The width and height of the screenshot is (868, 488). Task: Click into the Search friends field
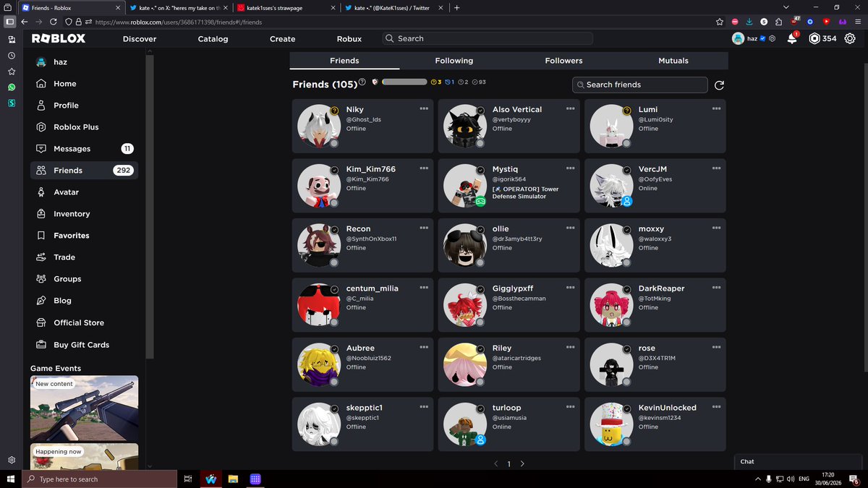click(x=640, y=85)
